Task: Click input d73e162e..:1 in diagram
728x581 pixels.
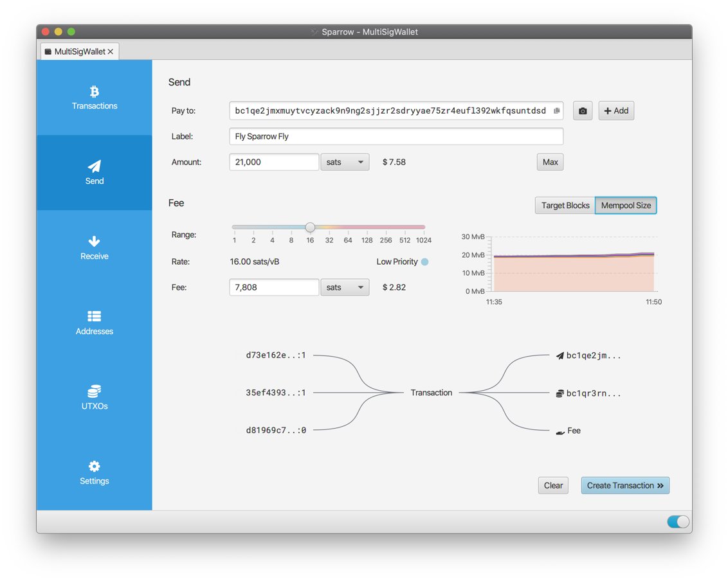Action: [x=276, y=355]
